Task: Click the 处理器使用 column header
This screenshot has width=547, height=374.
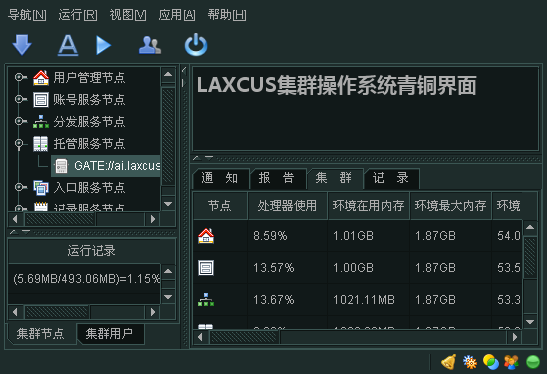Action: pyautogui.click(x=287, y=205)
